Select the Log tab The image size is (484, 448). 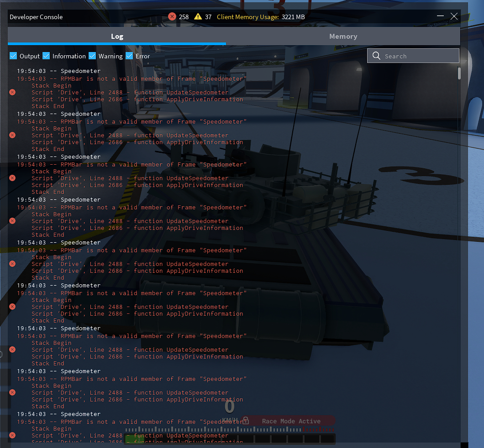117,36
